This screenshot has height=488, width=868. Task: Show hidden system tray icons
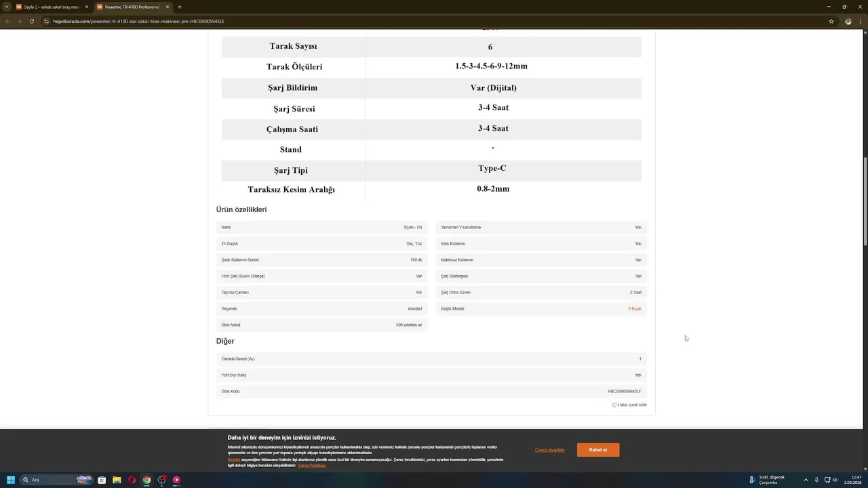point(806,480)
